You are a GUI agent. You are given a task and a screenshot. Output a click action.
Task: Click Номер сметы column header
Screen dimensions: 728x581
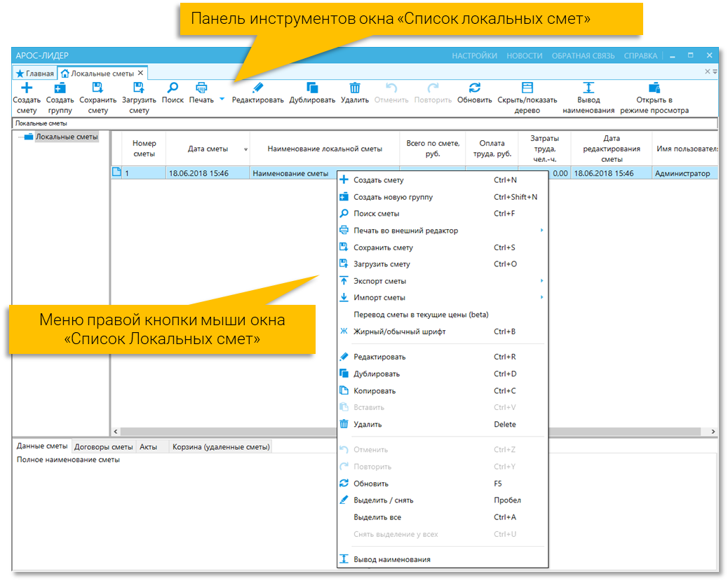click(144, 149)
